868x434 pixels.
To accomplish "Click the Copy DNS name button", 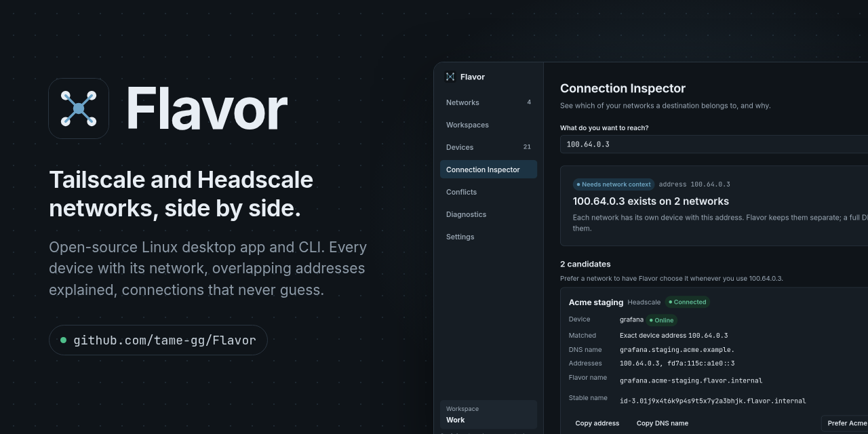I will 663,423.
